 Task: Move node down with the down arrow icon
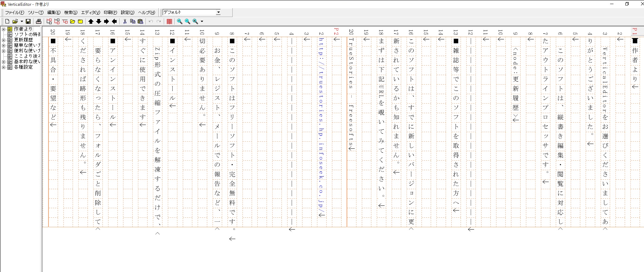(x=99, y=21)
